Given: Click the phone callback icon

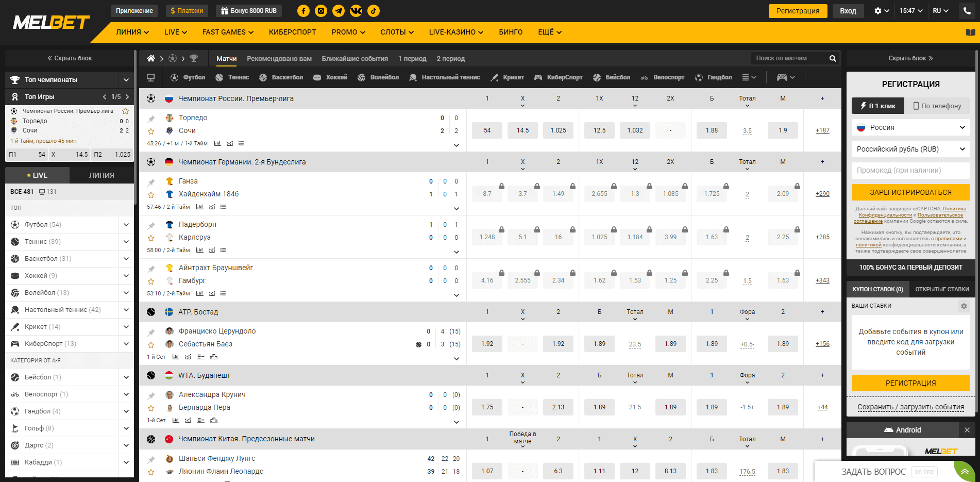Looking at the screenshot, I should click(967, 11).
